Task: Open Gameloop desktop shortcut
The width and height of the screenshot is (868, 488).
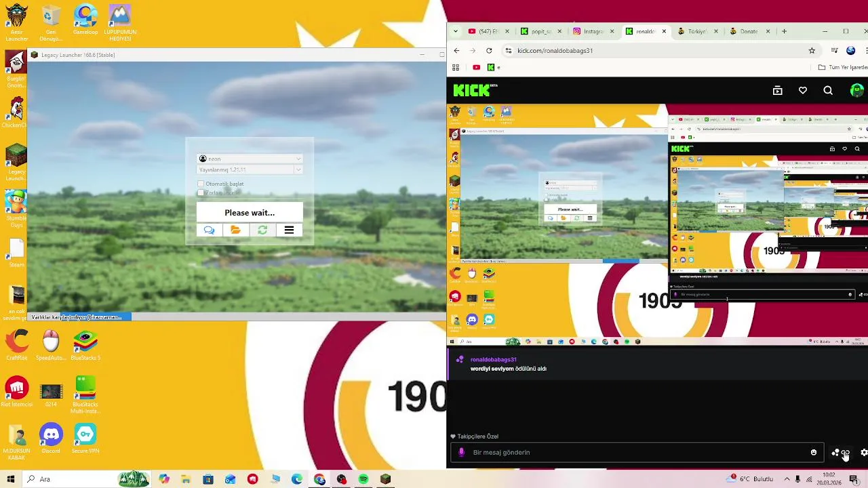Action: pyautogui.click(x=85, y=20)
